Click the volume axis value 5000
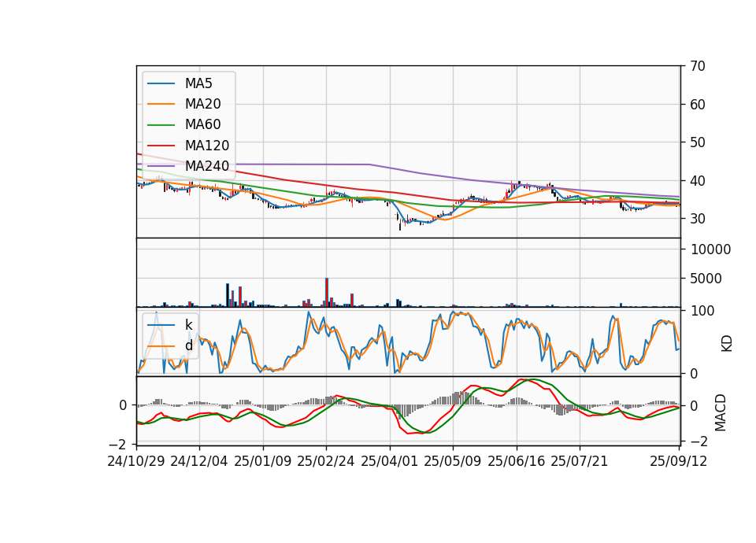 tap(706, 279)
